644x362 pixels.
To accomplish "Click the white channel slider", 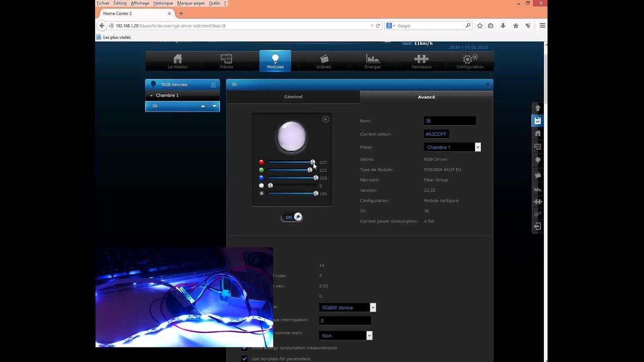I will click(x=292, y=186).
